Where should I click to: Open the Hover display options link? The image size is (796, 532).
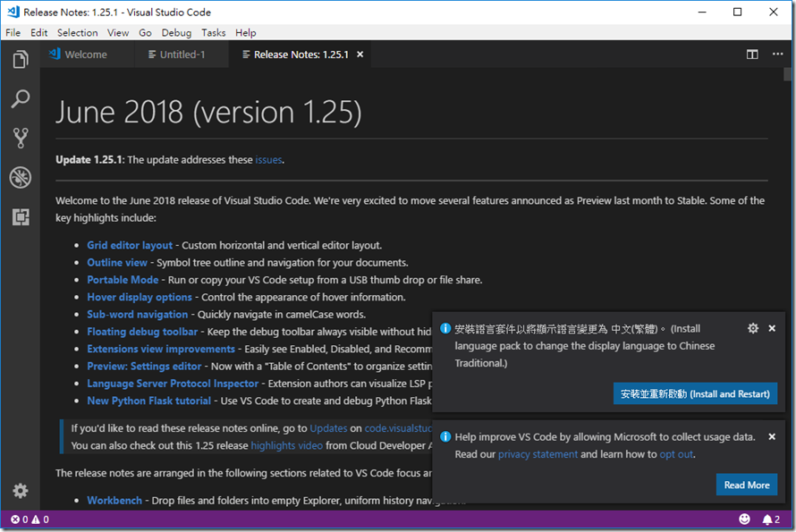[x=140, y=297]
